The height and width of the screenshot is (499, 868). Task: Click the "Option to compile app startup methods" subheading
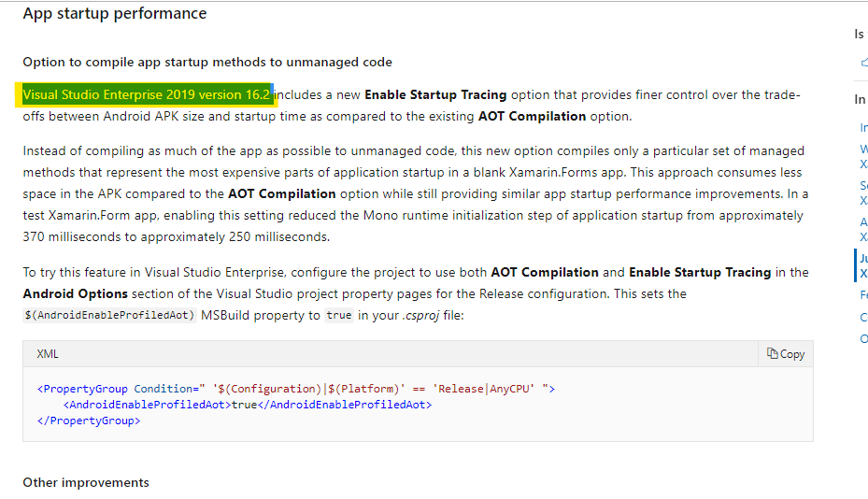click(207, 62)
